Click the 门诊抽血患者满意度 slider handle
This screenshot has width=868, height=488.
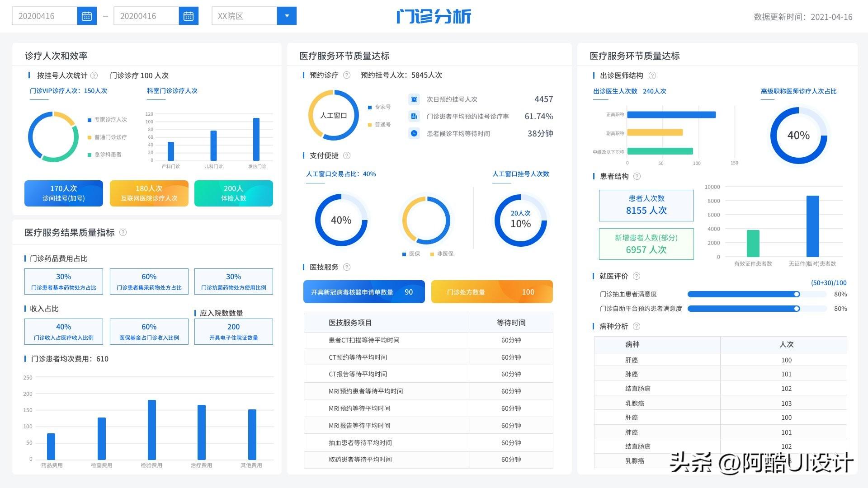click(x=797, y=294)
